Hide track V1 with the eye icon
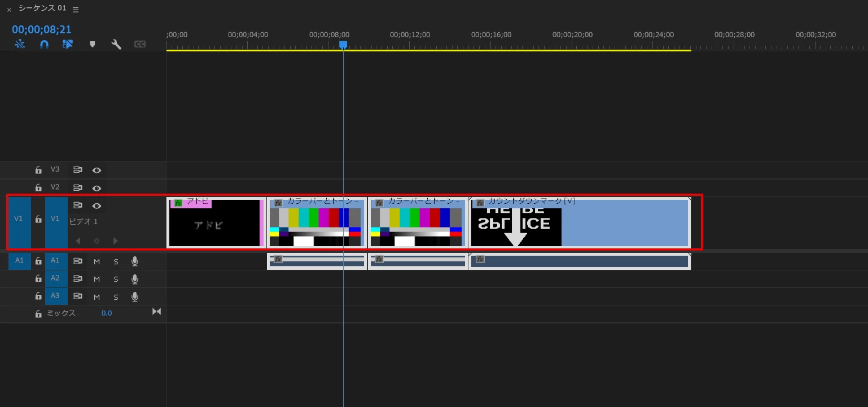The width and height of the screenshot is (868, 407). [x=97, y=206]
